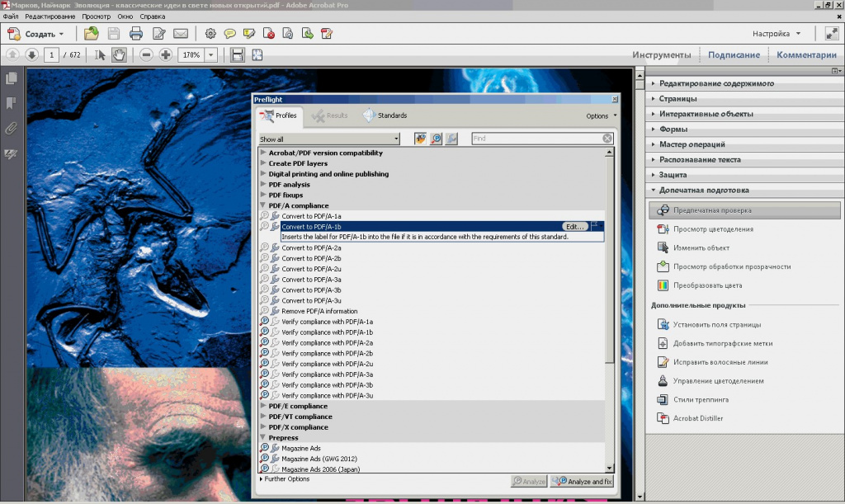Switch to the Standards tab

click(x=385, y=115)
